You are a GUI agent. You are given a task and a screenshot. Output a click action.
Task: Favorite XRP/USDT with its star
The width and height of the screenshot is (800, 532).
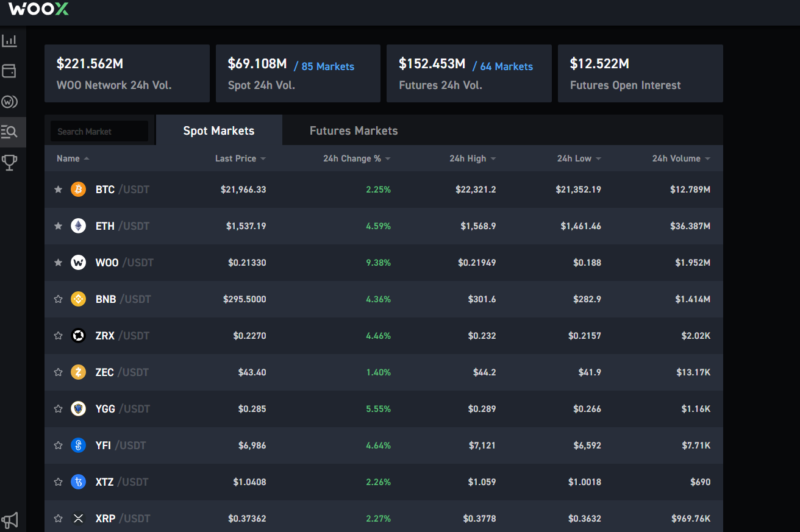[x=59, y=519]
